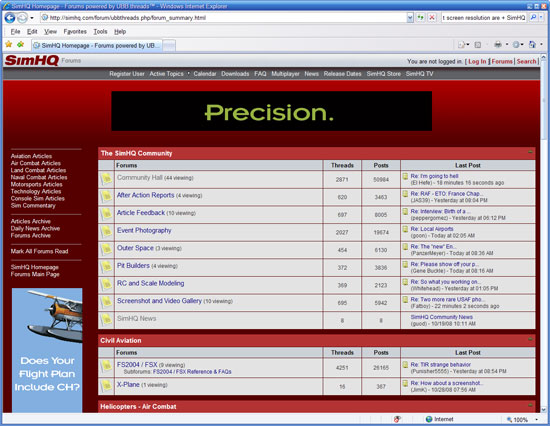Screen dimensions: 550x426
Task: Open recent pages dropdown beside Forward button
Action: click(x=32, y=18)
